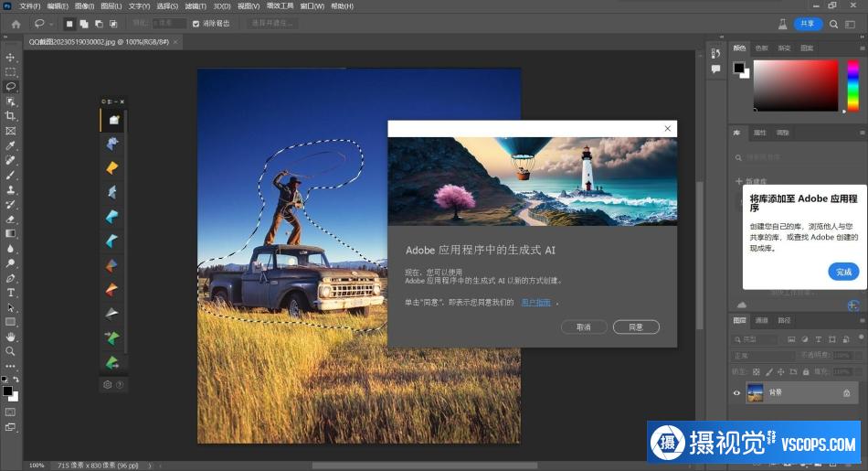Select the Brush tool
The height and width of the screenshot is (471, 868).
click(x=10, y=175)
